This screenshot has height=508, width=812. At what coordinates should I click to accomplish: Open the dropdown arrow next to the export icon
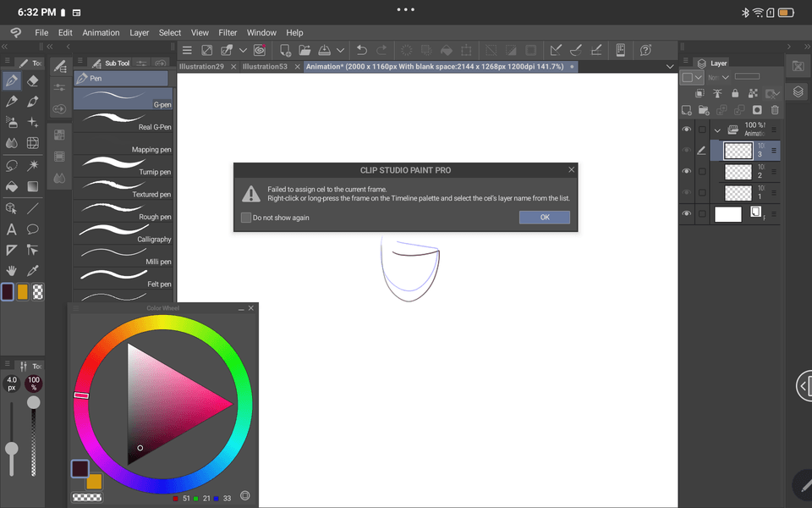tap(340, 50)
